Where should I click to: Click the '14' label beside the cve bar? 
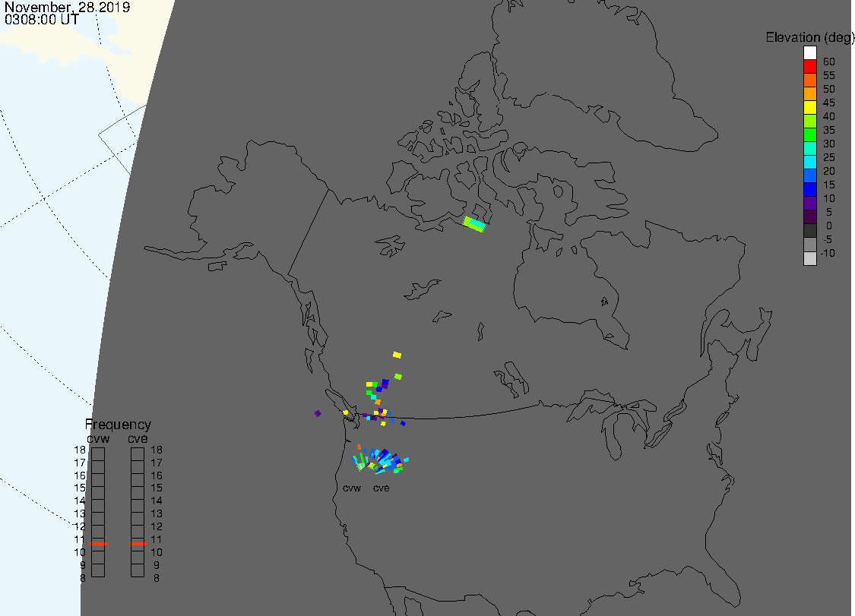157,501
